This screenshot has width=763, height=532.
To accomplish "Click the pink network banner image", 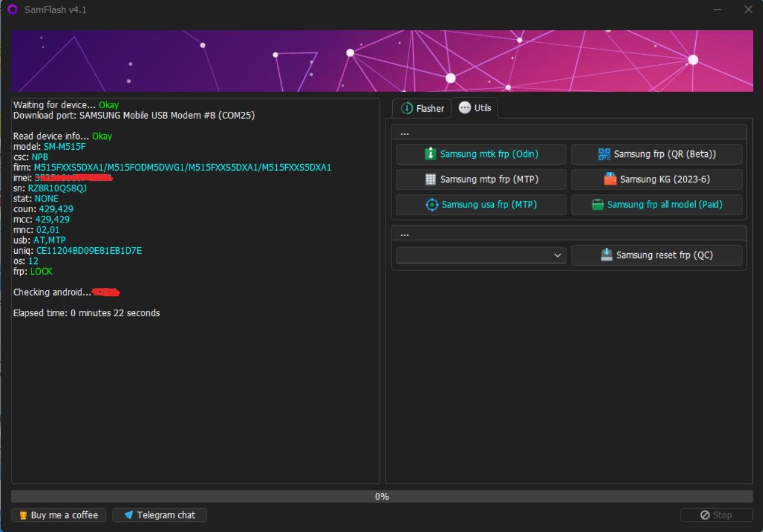I will [381, 61].
